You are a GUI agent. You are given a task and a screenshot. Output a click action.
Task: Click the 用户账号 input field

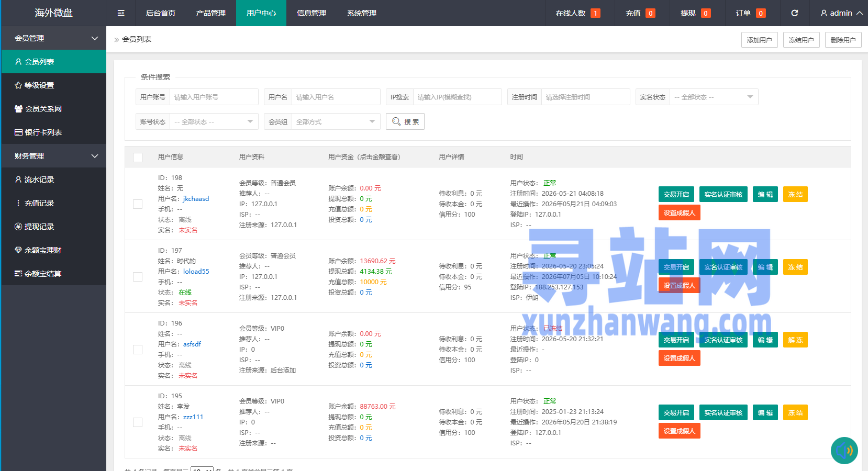(x=214, y=97)
